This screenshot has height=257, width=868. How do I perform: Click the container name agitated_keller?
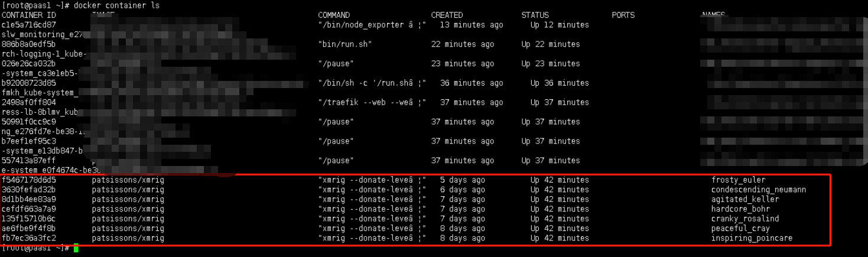coord(745,200)
